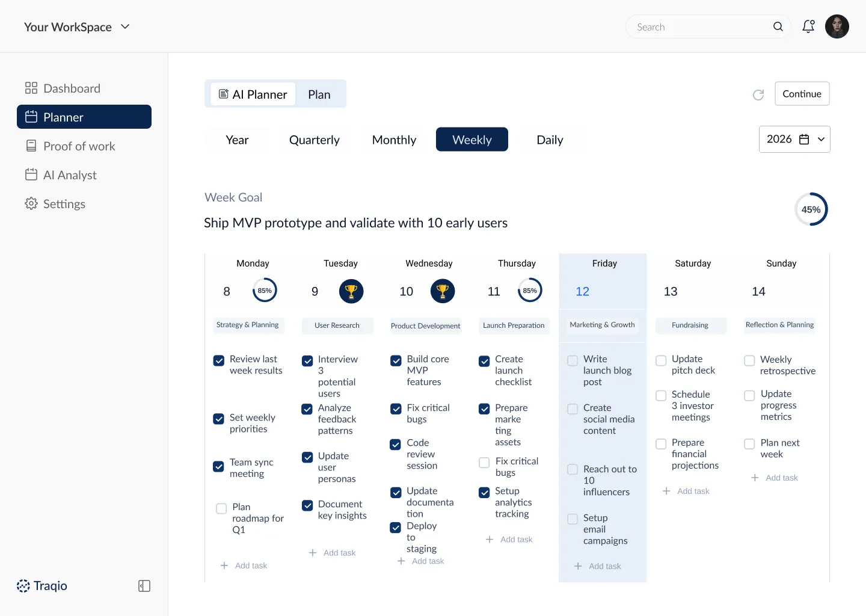Click Tuesday's trophy badge icon

pos(351,291)
